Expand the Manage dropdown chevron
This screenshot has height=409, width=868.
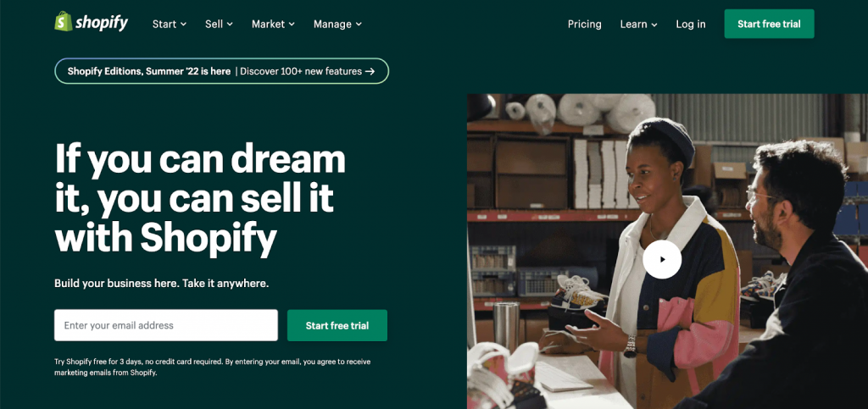coord(359,25)
